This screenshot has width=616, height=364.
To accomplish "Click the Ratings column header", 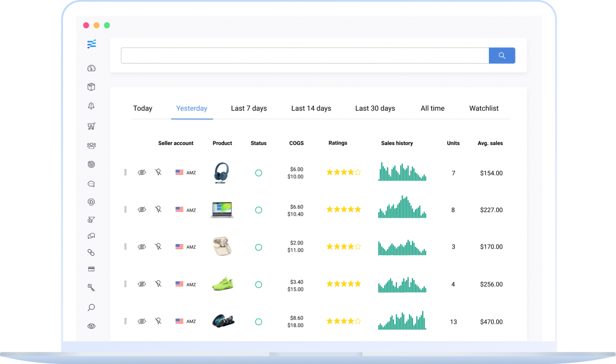I will click(x=338, y=143).
